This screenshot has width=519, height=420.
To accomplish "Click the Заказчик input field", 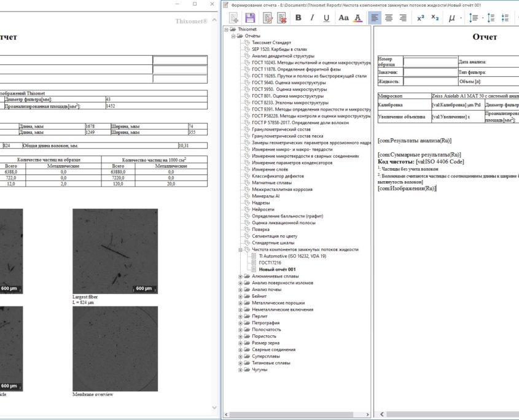I will (431, 72).
